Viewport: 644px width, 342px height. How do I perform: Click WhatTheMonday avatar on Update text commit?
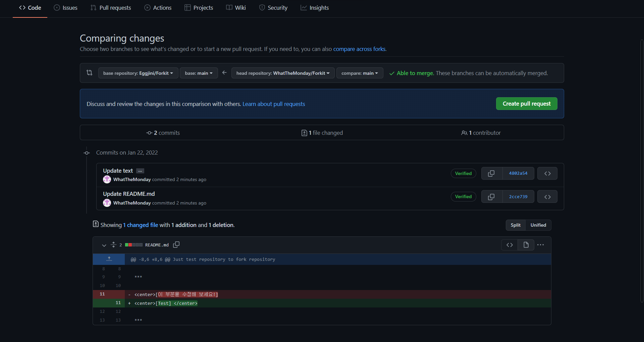point(107,179)
